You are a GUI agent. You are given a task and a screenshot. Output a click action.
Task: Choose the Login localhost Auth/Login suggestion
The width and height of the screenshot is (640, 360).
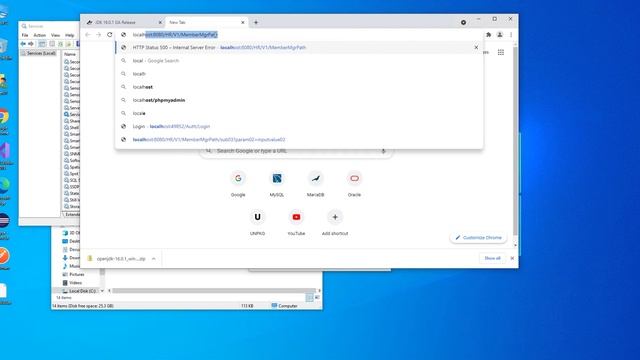[299, 126]
